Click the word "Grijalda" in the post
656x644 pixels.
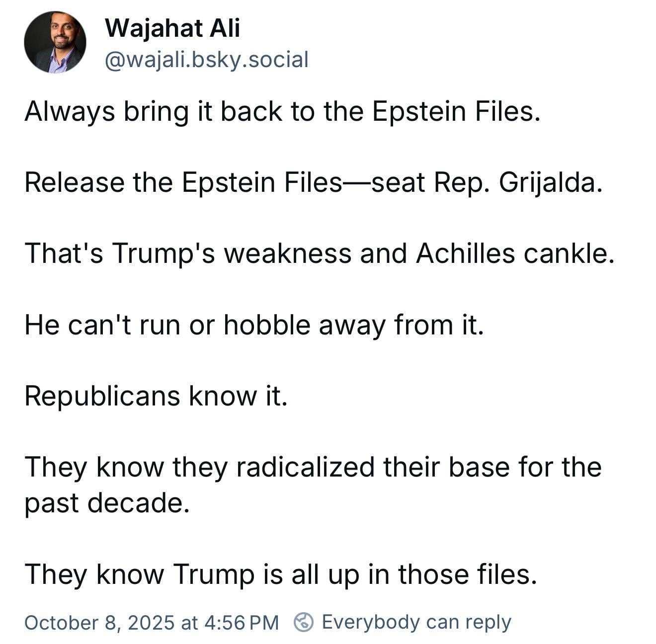(550, 182)
